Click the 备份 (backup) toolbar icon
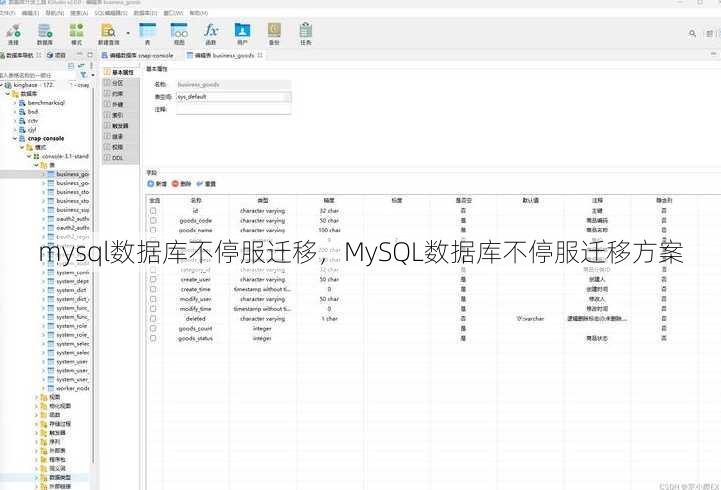This screenshot has width=721, height=490. point(274,34)
